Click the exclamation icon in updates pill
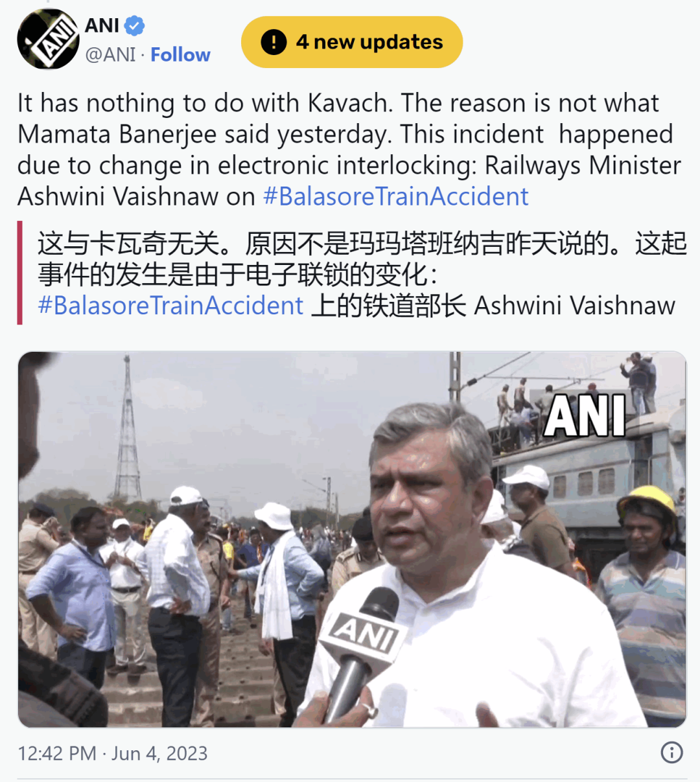The image size is (700, 782). pyautogui.click(x=274, y=42)
